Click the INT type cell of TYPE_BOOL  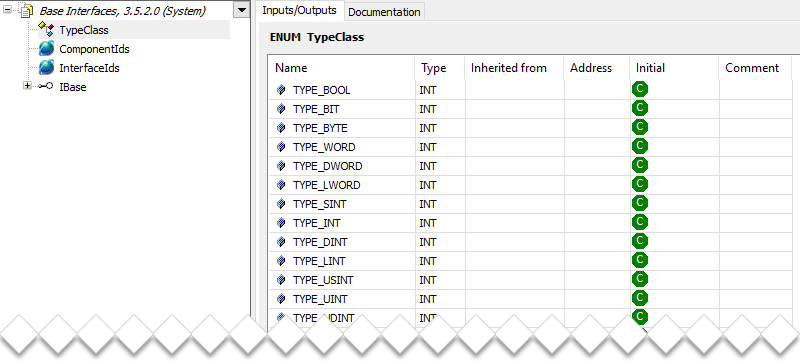click(x=439, y=90)
